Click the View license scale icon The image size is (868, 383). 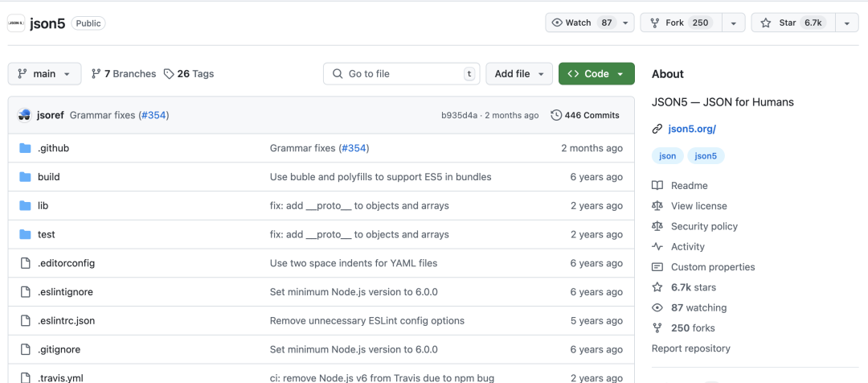(657, 206)
